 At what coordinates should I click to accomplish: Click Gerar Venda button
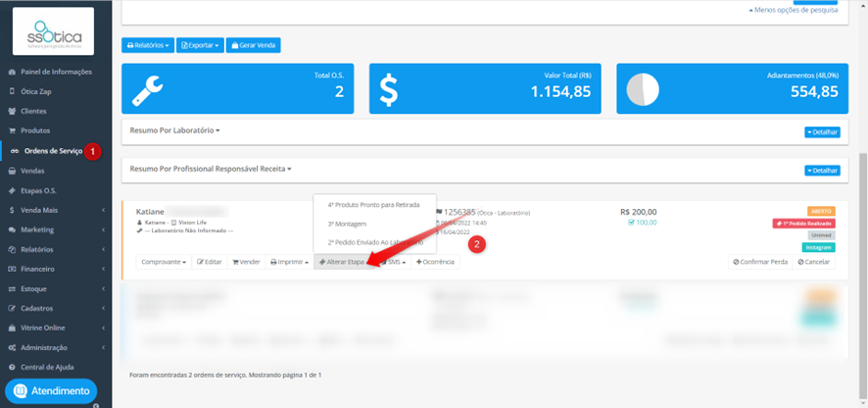pos(254,45)
